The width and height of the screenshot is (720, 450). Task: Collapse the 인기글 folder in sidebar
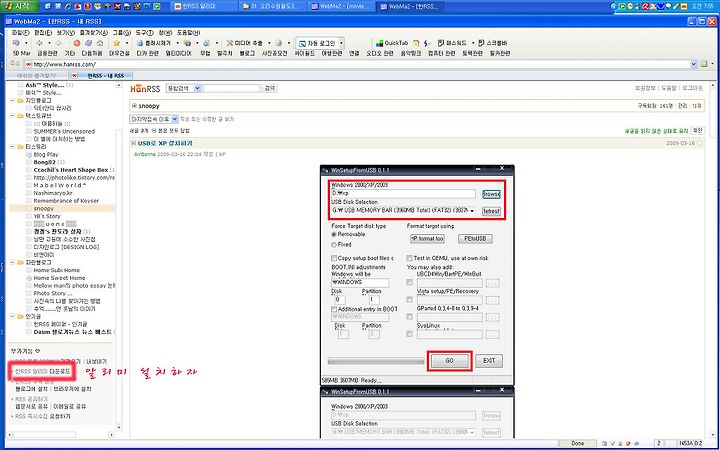pyautogui.click(x=12, y=316)
